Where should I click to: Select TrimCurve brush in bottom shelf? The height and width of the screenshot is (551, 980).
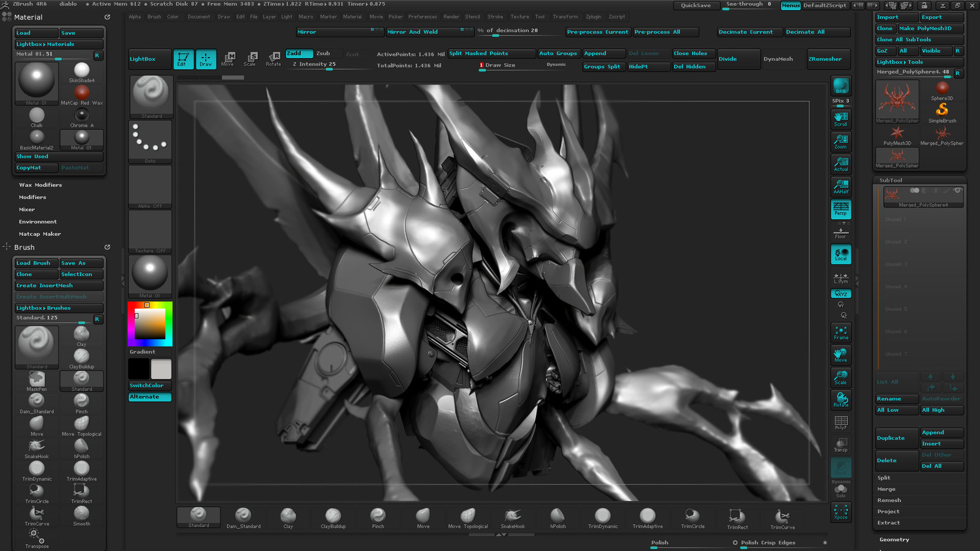(x=782, y=518)
